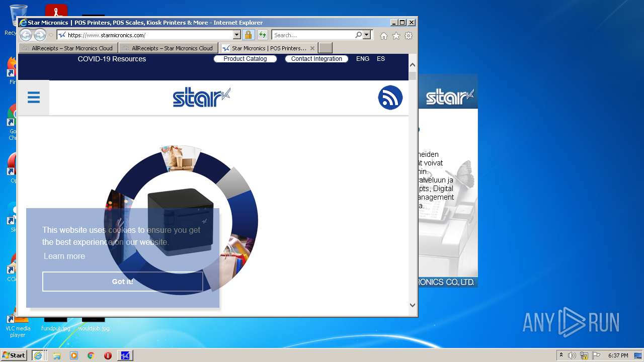Open a new blank tab in IE
The height and width of the screenshot is (362, 644).
326,48
